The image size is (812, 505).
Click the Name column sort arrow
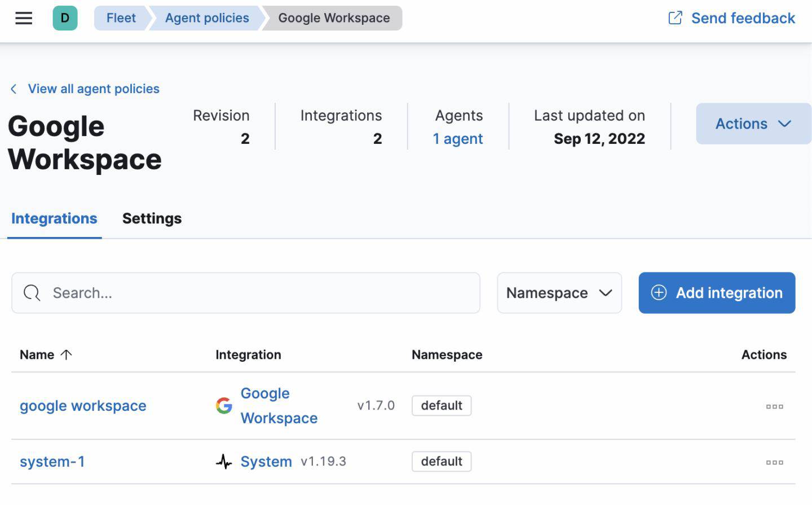click(x=66, y=355)
